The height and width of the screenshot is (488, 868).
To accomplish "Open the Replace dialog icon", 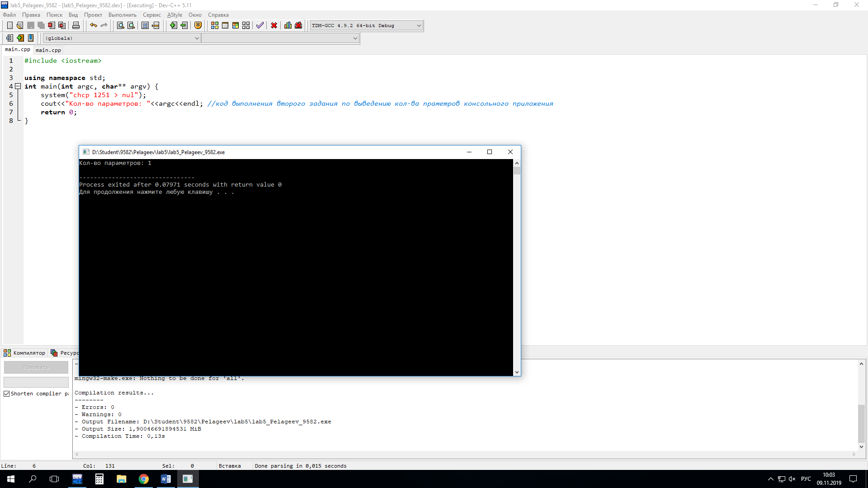I will point(131,26).
